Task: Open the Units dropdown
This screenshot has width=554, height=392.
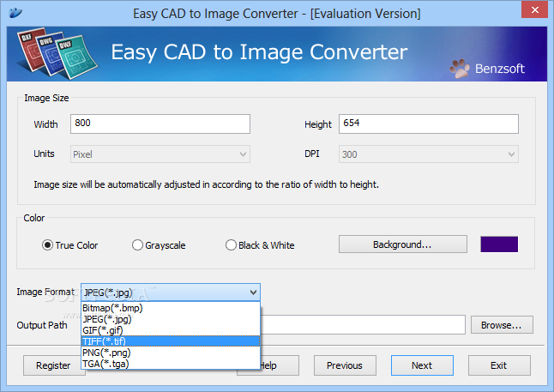Action: (160, 154)
